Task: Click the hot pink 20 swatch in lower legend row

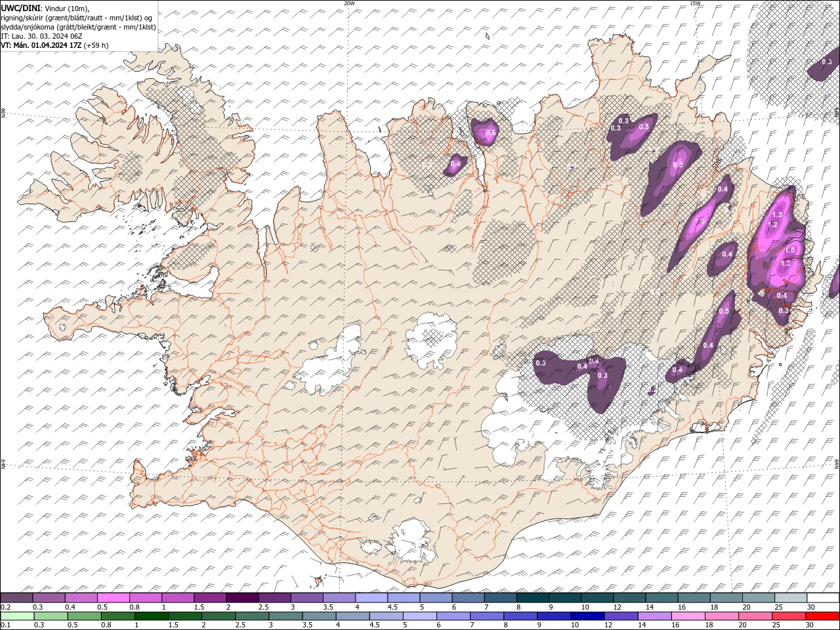Action: 755,616
